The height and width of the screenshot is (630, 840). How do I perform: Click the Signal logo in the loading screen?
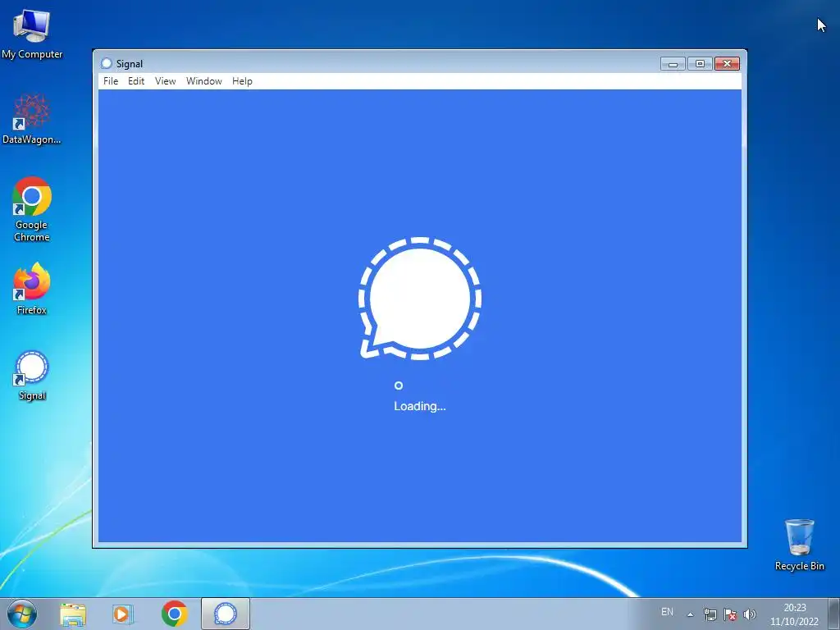tap(419, 298)
